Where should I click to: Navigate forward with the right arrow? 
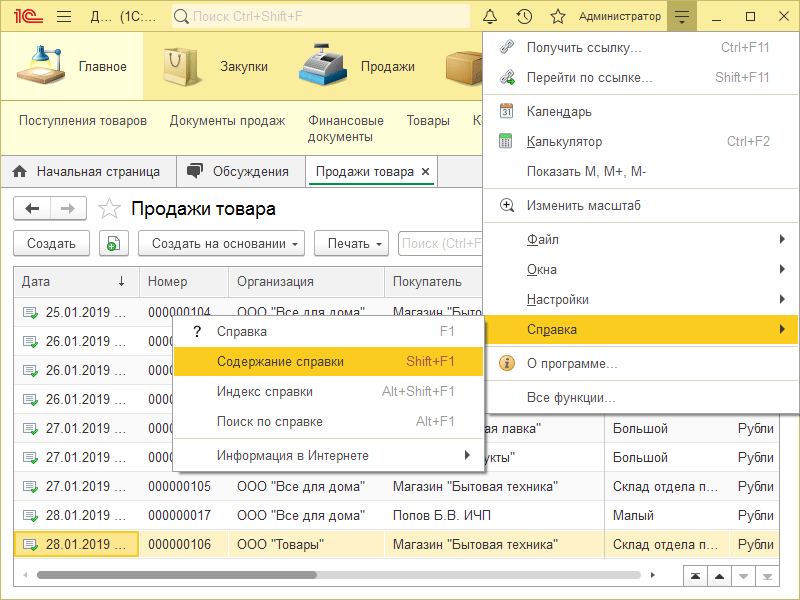pos(68,208)
